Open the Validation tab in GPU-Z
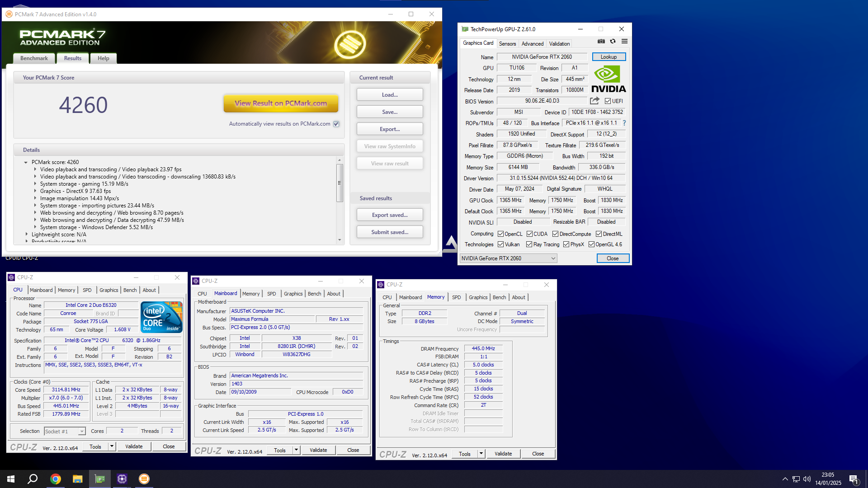This screenshot has width=868, height=488. click(x=559, y=44)
